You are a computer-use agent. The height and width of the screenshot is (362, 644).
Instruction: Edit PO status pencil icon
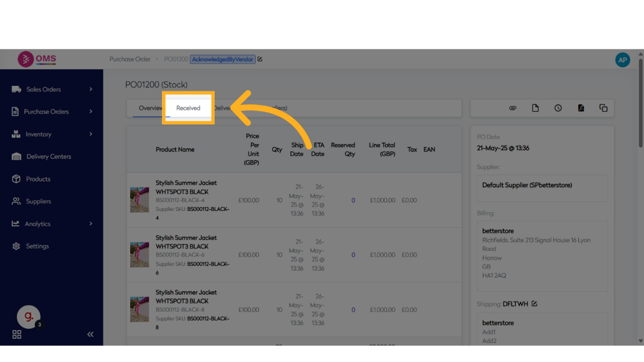260,59
